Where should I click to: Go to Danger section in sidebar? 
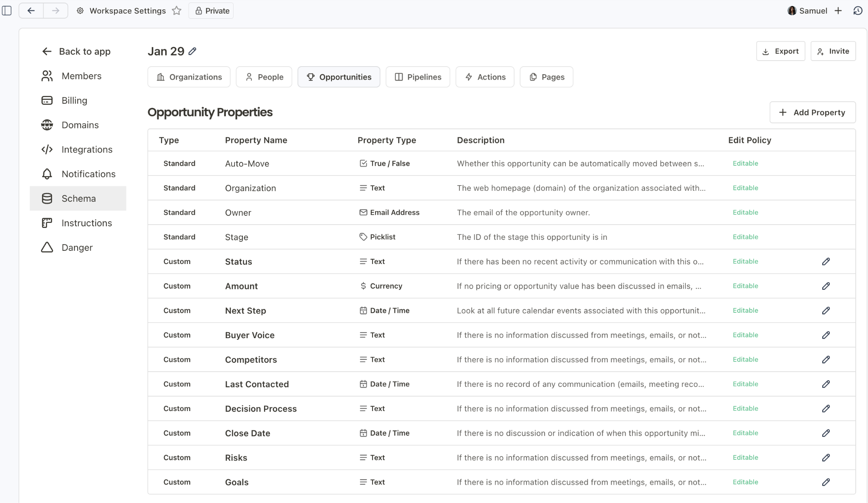point(77,247)
